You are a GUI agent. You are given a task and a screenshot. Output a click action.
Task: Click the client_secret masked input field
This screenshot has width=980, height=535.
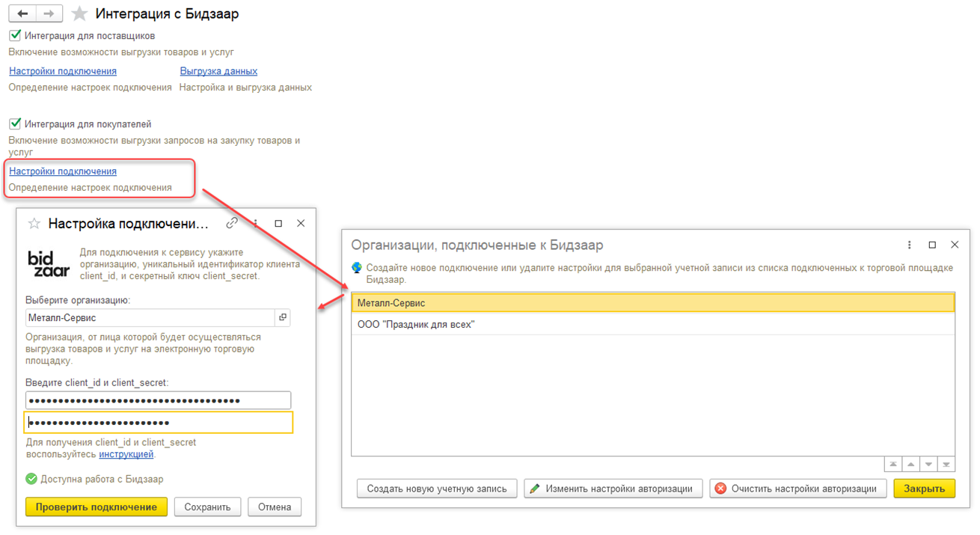tap(158, 423)
